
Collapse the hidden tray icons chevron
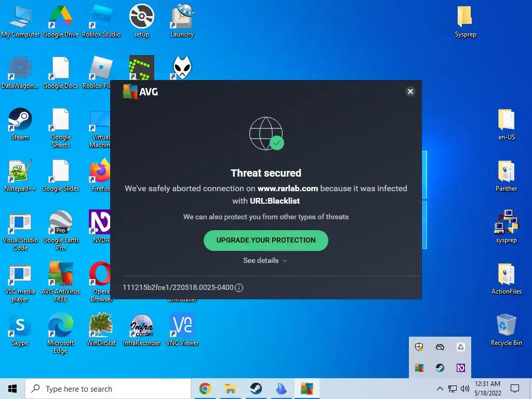pos(440,389)
